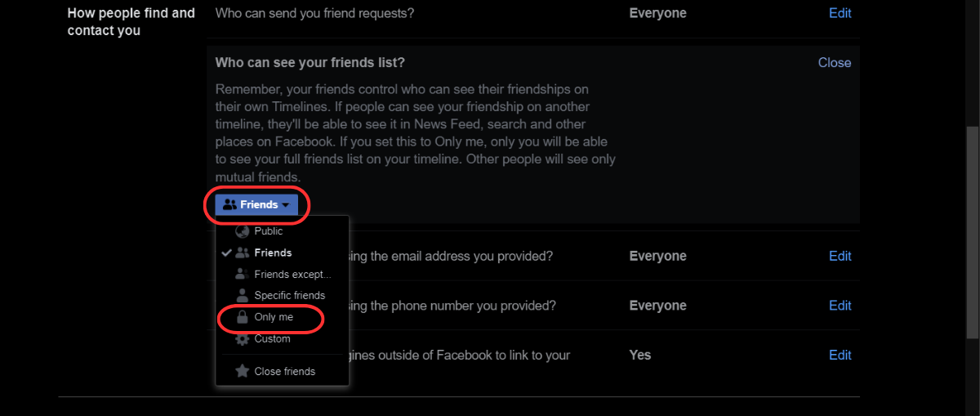Click the checkmark next to the Friends option

(x=225, y=253)
